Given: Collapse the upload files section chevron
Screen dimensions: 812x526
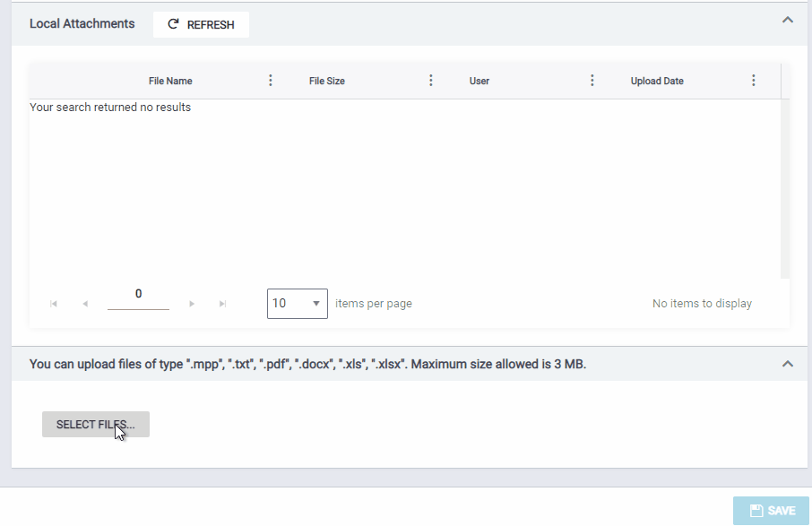Looking at the screenshot, I should pyautogui.click(x=788, y=364).
